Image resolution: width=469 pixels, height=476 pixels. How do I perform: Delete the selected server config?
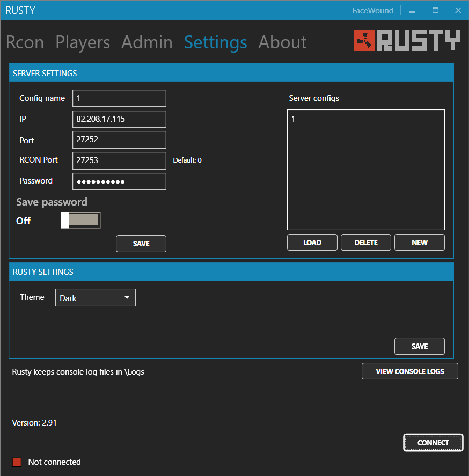(366, 242)
